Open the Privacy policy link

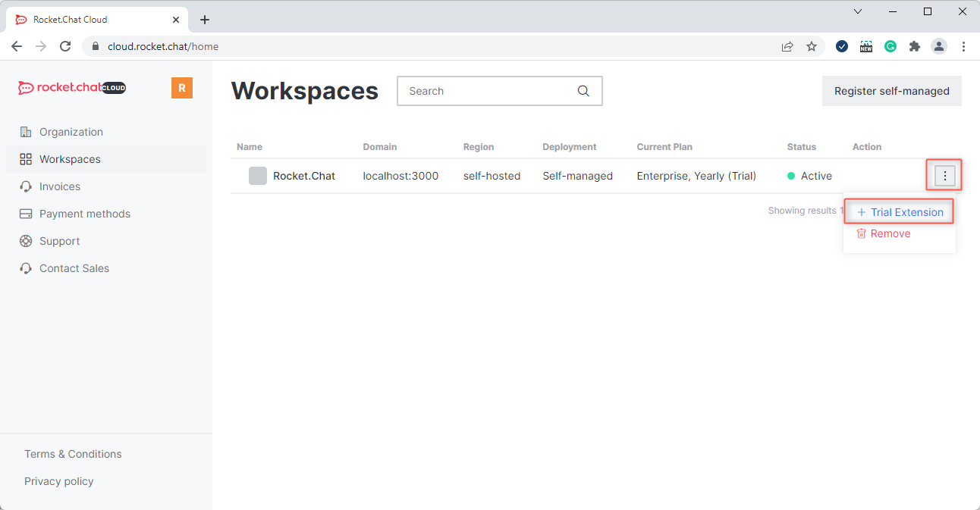59,481
